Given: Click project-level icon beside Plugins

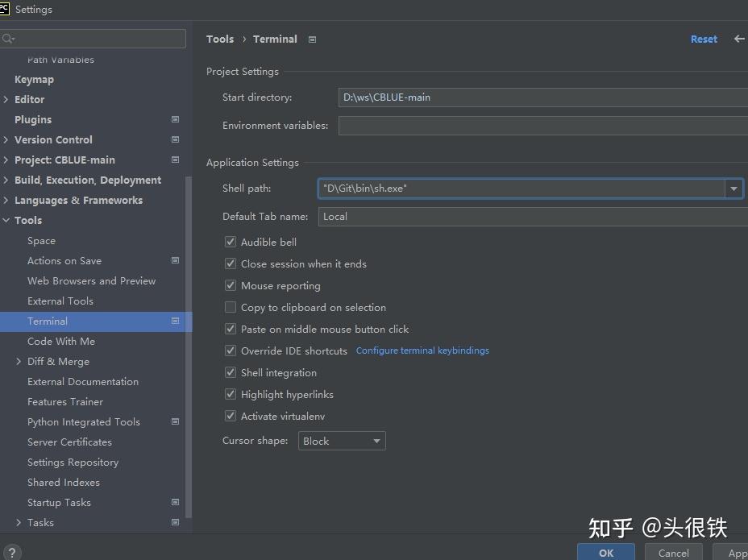Looking at the screenshot, I should (x=175, y=119).
